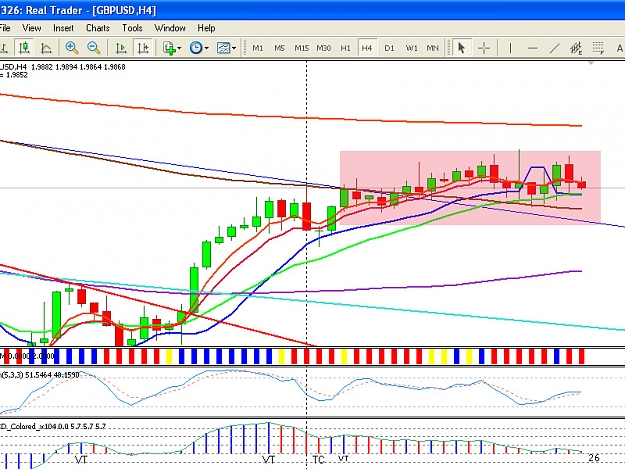625x469 pixels.
Task: Toggle the Chart Shift icon
Action: pyautogui.click(x=143, y=48)
